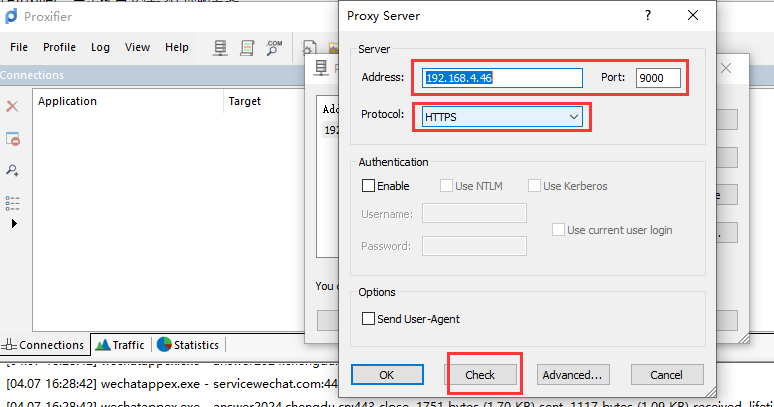Switch to the Traffic tab
The width and height of the screenshot is (774, 407).
coord(121,345)
